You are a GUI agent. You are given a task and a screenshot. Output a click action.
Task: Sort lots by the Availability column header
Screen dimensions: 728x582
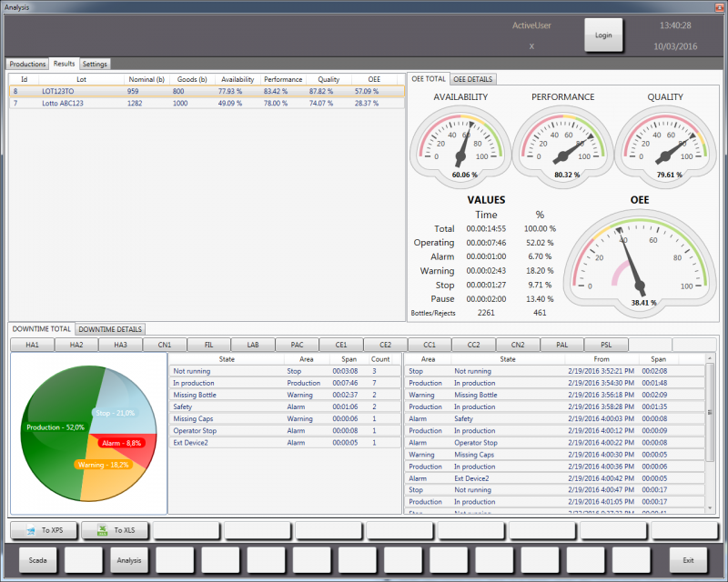238,80
